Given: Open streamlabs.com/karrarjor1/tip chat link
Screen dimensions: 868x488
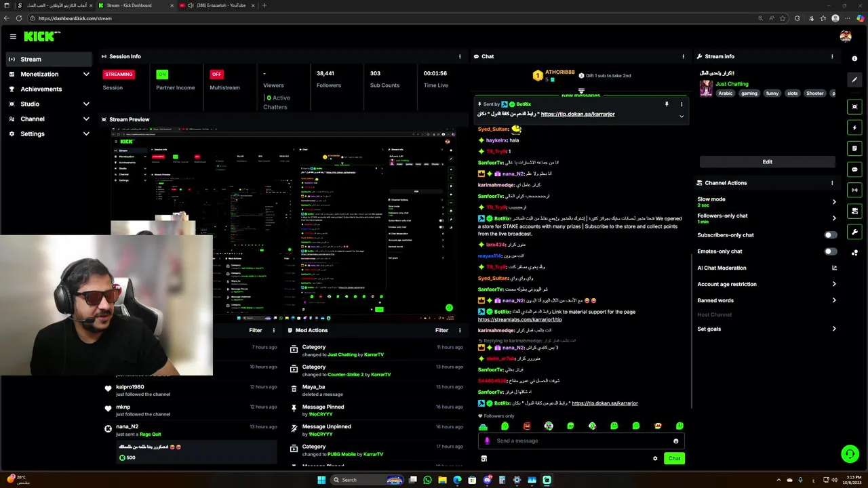Looking at the screenshot, I should coord(519,319).
